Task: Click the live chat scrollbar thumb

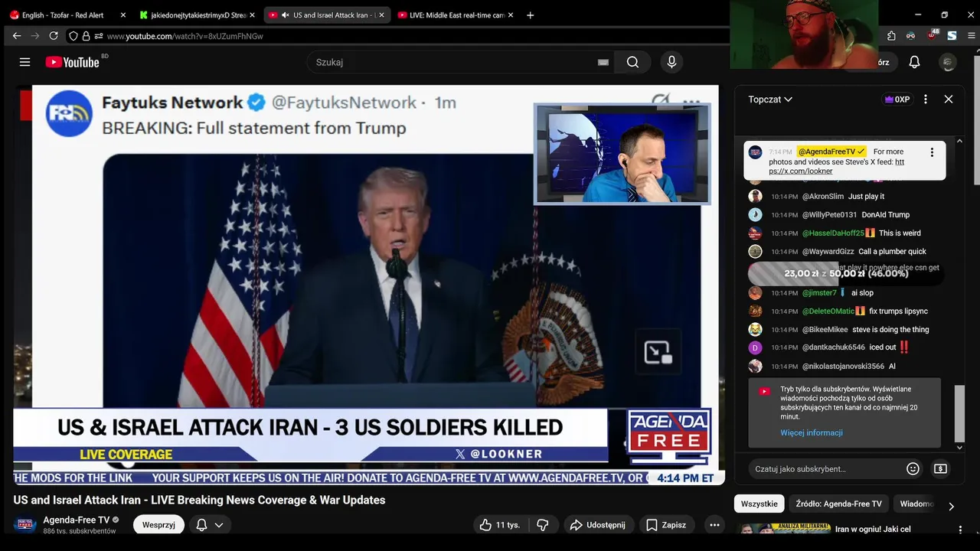Action: tap(959, 413)
